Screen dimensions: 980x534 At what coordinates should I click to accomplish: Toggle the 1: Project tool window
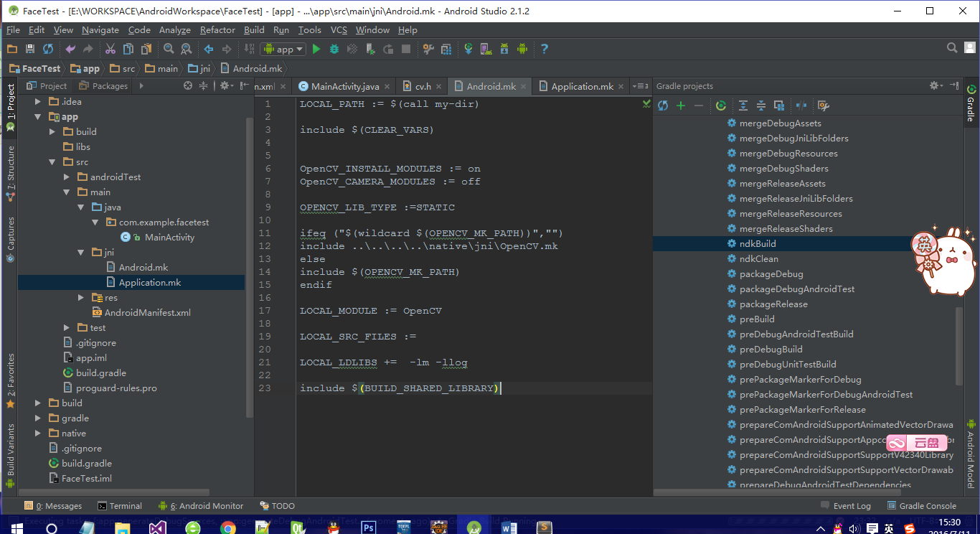(10, 108)
